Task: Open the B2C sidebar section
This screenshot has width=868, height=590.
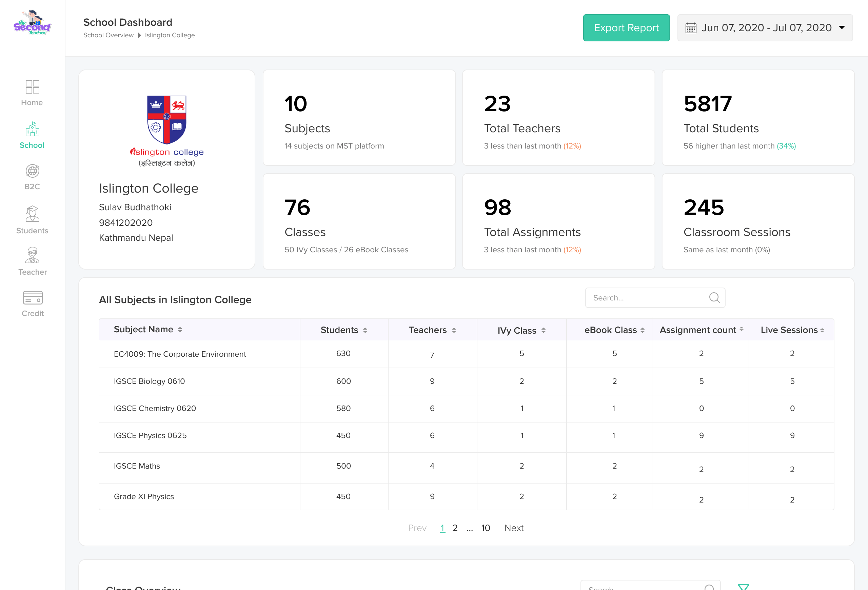Action: (x=32, y=177)
